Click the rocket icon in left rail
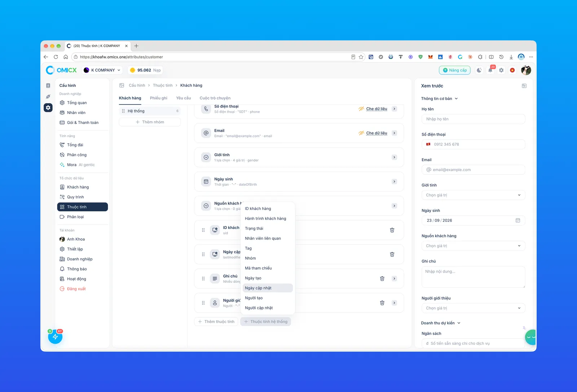Screen dimensions: 577x392 pyautogui.click(x=48, y=97)
